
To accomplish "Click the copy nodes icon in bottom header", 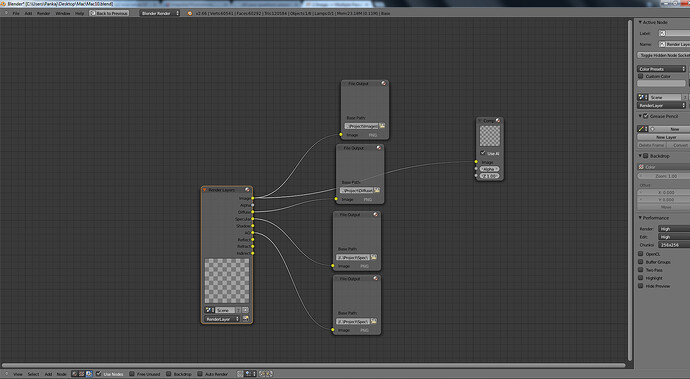I will tap(262, 374).
